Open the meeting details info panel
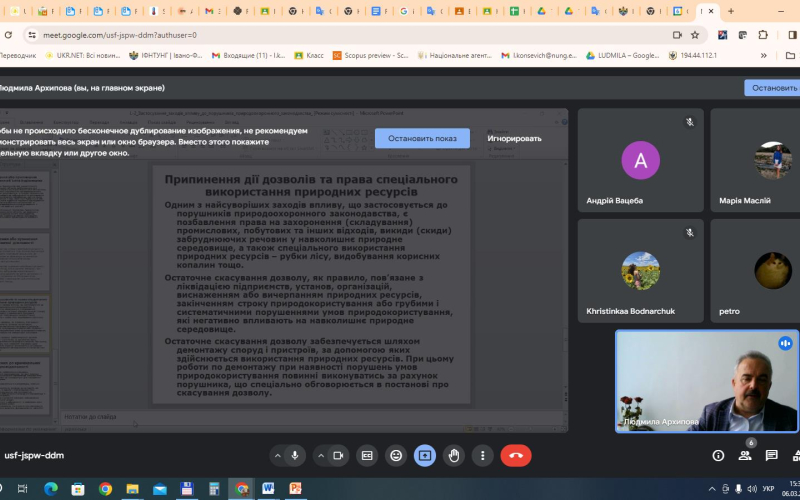 pyautogui.click(x=718, y=456)
